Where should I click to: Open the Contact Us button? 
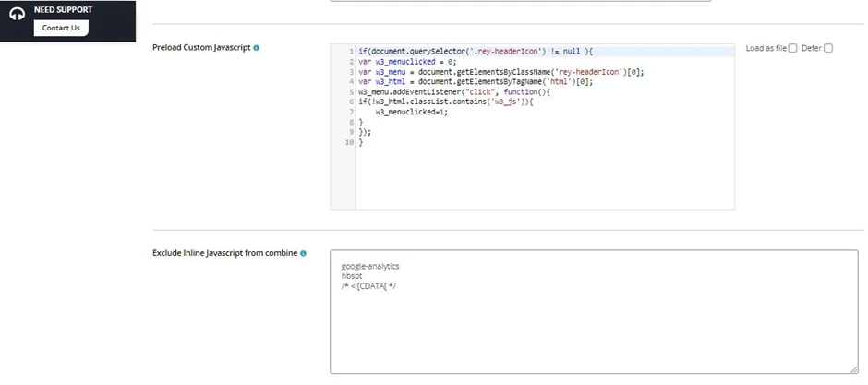coord(61,28)
